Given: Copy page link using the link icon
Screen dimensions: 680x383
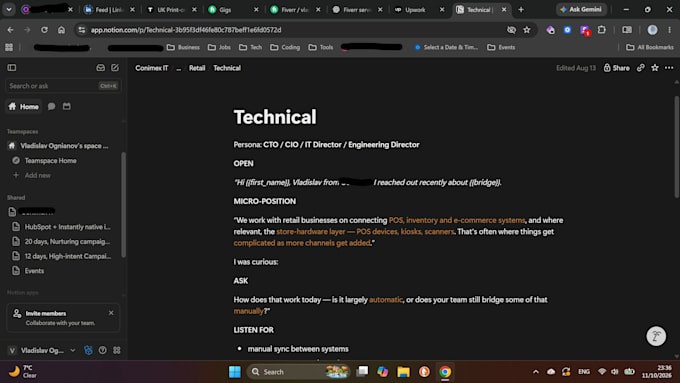Looking at the screenshot, I should pos(641,68).
